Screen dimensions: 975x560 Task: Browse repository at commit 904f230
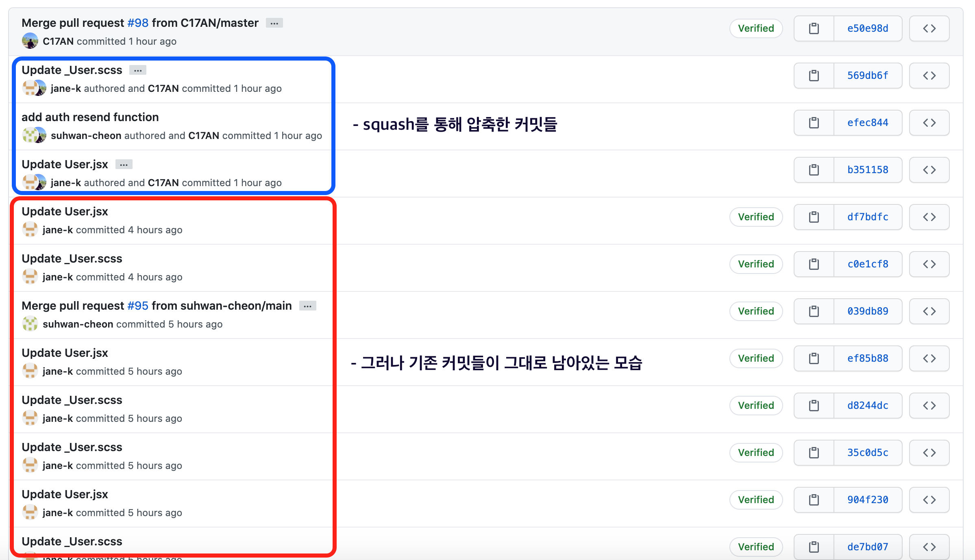tap(929, 500)
